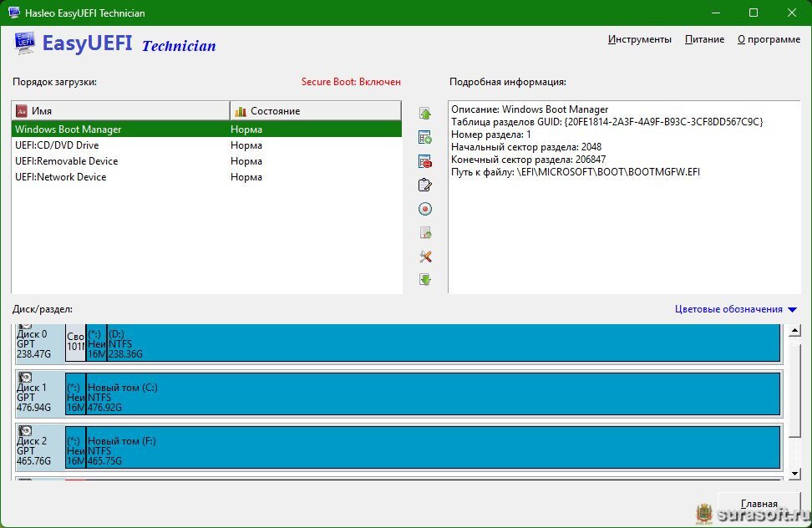Image resolution: width=812 pixels, height=528 pixels.
Task: Click disk list scrollbar up arrow
Action: pos(795,330)
